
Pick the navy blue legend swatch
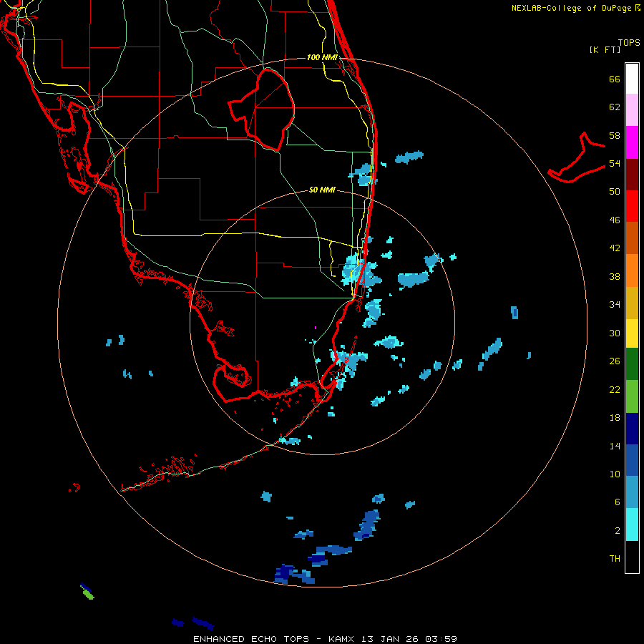click(x=632, y=429)
